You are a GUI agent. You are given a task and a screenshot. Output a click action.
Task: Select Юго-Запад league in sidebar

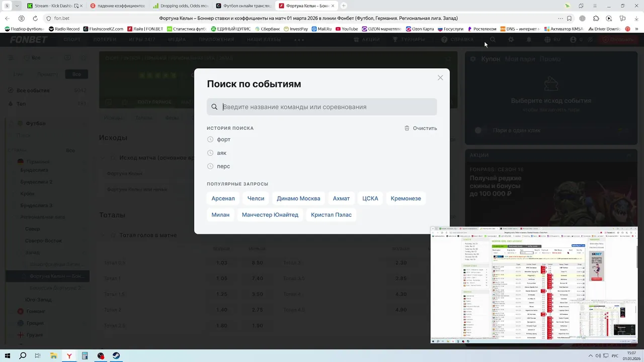click(x=38, y=300)
